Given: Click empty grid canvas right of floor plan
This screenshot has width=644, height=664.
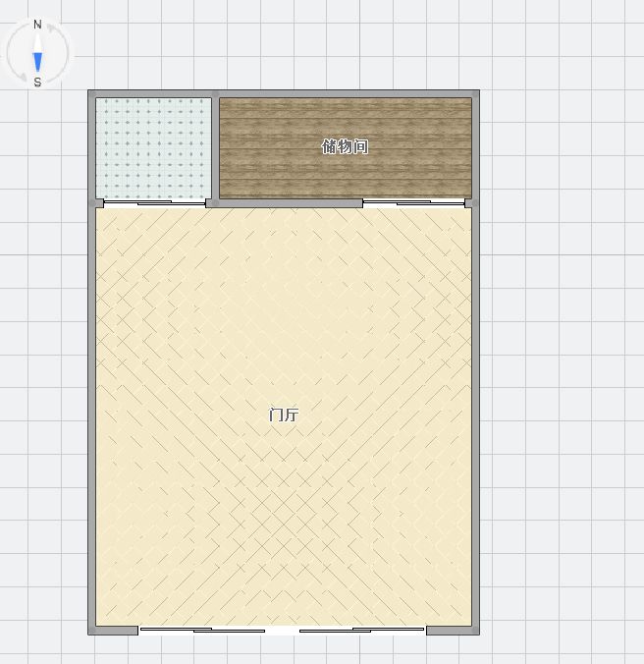Looking at the screenshot, I should click(x=560, y=344).
